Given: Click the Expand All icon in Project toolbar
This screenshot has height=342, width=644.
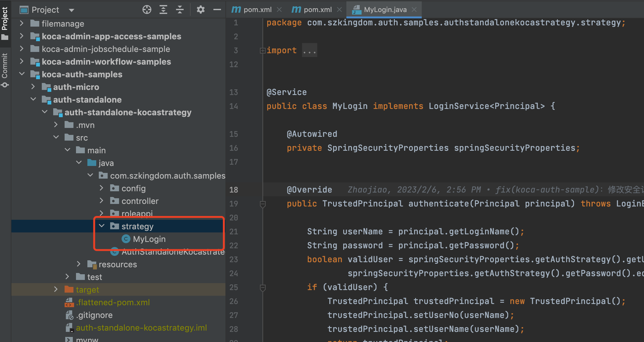Looking at the screenshot, I should 163,10.
